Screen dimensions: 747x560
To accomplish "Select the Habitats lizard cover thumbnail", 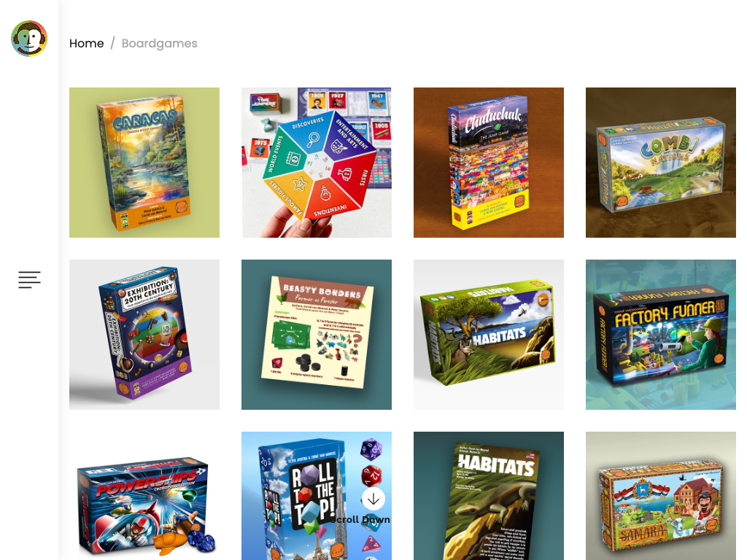I will [x=488, y=496].
